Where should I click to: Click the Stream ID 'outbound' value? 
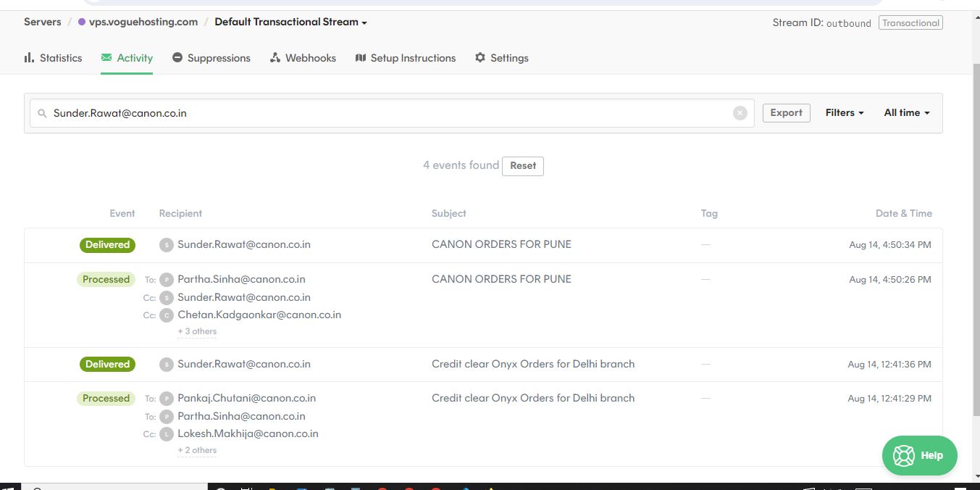849,23
